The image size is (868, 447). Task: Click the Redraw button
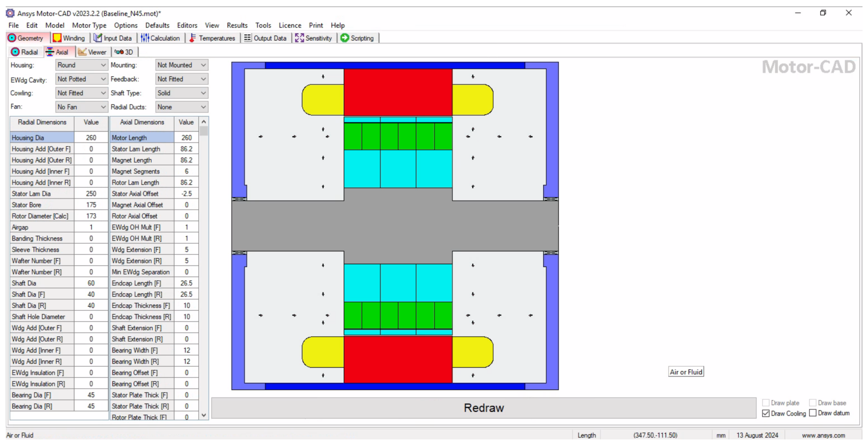click(484, 407)
